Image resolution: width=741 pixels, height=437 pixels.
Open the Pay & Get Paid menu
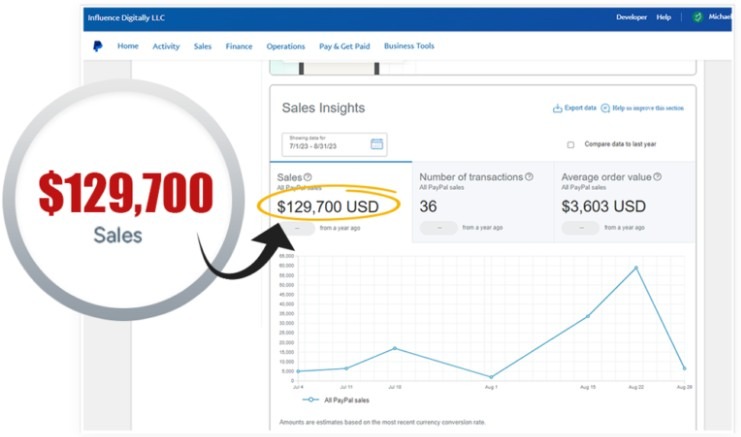pos(345,46)
